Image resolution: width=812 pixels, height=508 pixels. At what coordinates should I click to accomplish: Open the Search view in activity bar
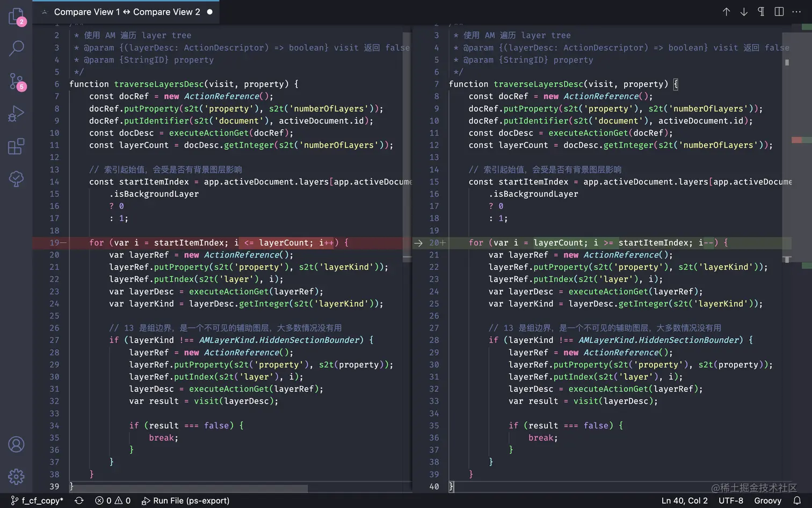(17, 48)
